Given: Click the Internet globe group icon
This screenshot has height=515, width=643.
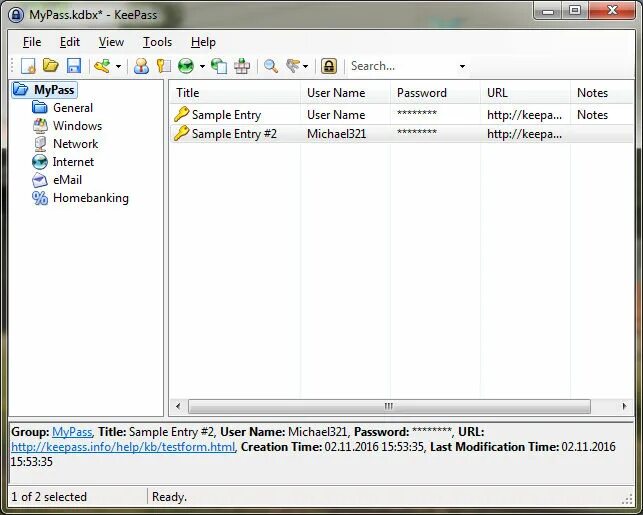Looking at the screenshot, I should click(x=40, y=162).
